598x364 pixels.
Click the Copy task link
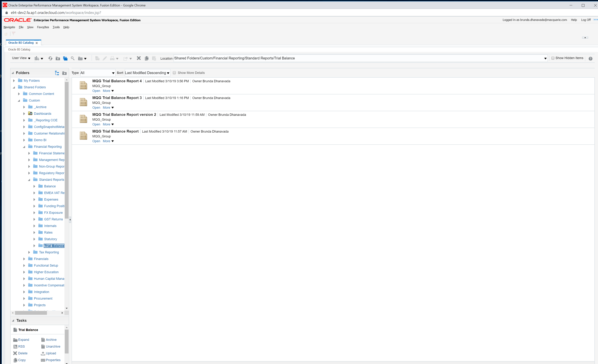click(x=22, y=360)
